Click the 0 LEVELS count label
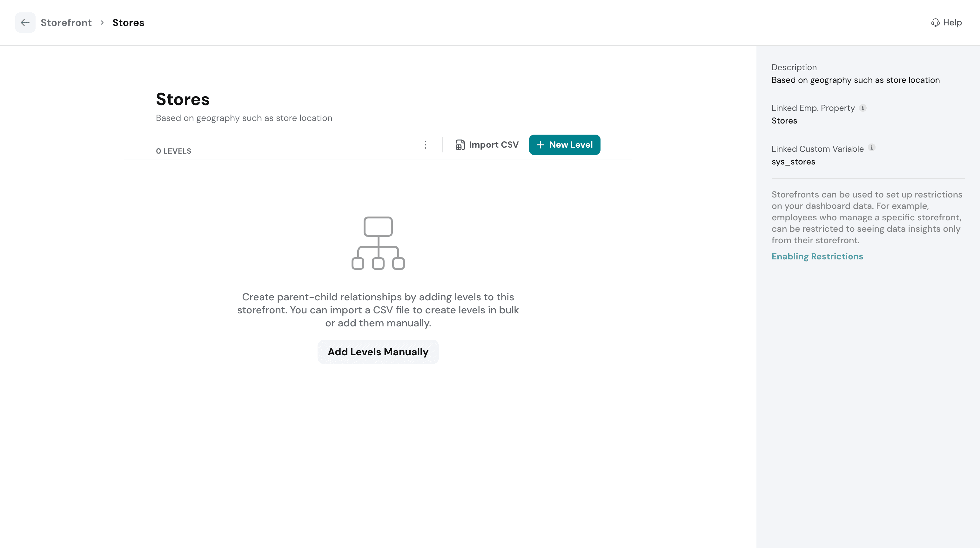 tap(173, 151)
